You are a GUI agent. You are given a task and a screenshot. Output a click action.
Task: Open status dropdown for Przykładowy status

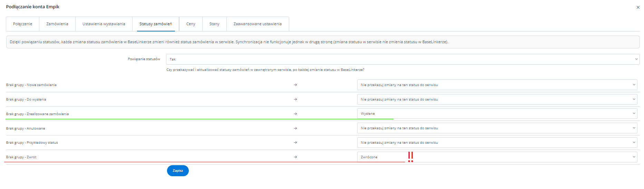click(x=497, y=143)
